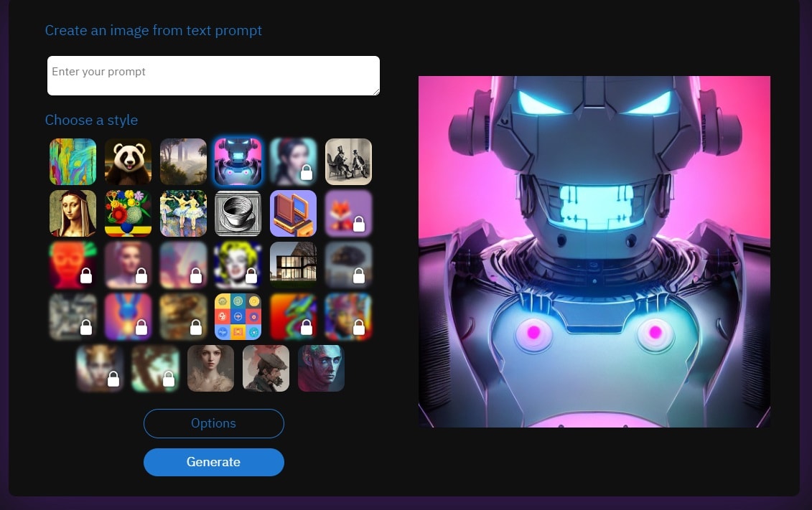This screenshot has width=812, height=510.
Task: Open the Options panel
Action: tap(214, 424)
